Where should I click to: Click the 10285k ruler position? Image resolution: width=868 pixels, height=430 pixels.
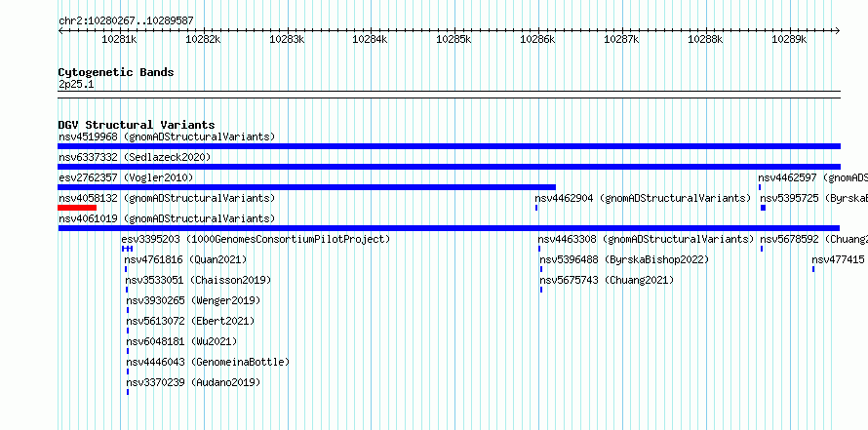tap(454, 39)
